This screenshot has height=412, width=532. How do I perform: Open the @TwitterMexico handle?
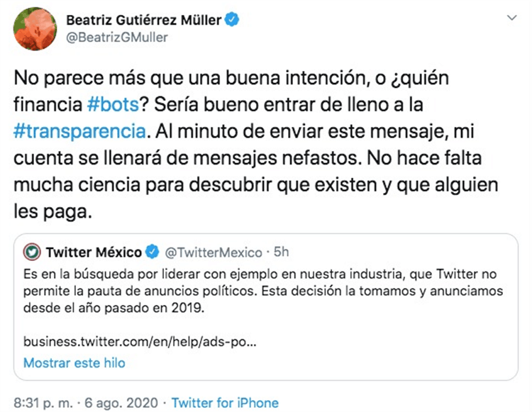point(209,251)
